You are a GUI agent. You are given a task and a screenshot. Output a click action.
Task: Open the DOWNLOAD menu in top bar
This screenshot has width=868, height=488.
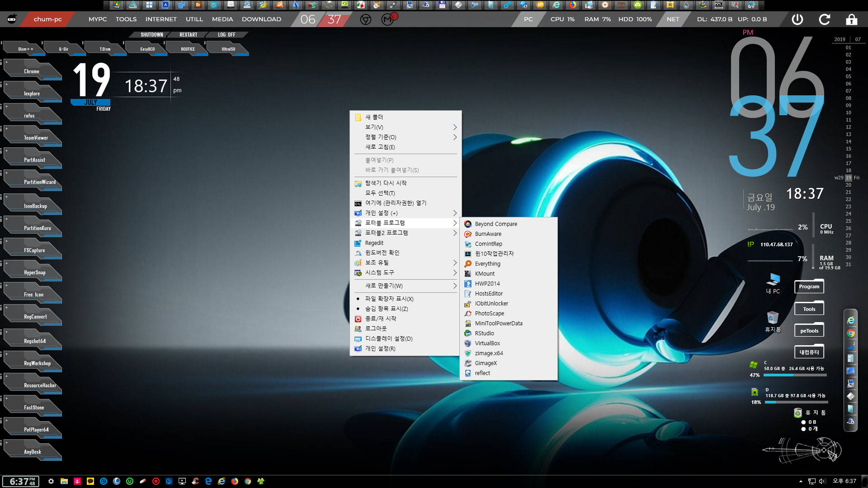click(x=261, y=19)
